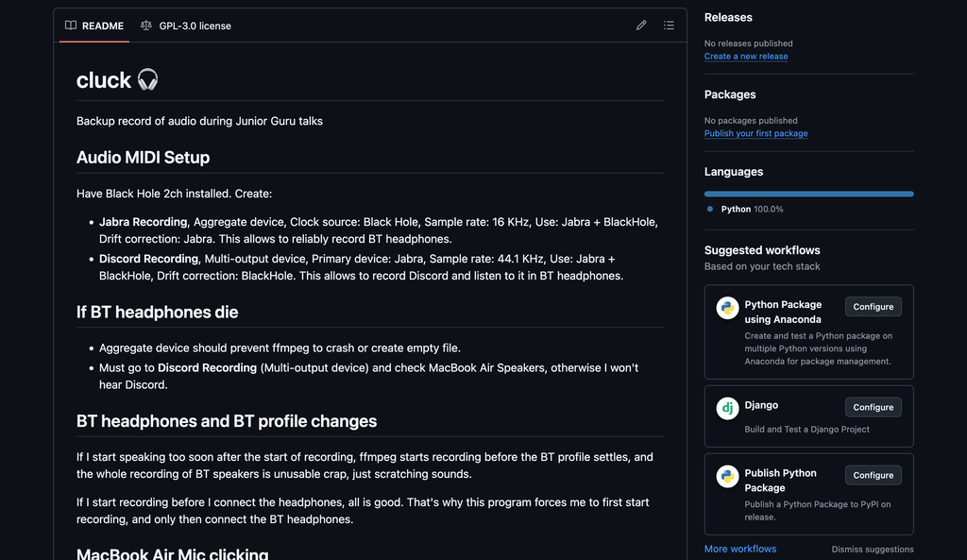Click the Suggested workflows heading
The width and height of the screenshot is (967, 560).
coord(762,250)
